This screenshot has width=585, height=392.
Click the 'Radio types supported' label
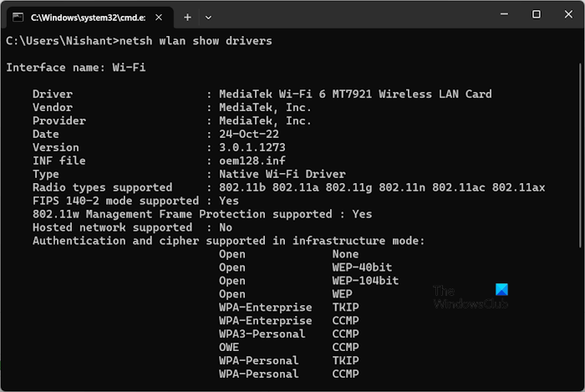pyautogui.click(x=102, y=187)
